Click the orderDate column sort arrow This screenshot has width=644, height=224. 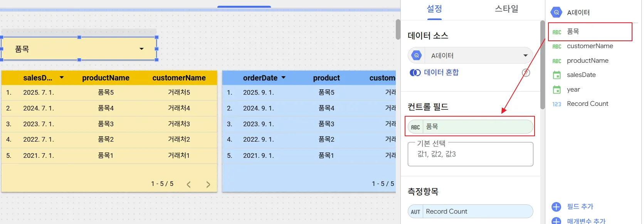(x=284, y=78)
